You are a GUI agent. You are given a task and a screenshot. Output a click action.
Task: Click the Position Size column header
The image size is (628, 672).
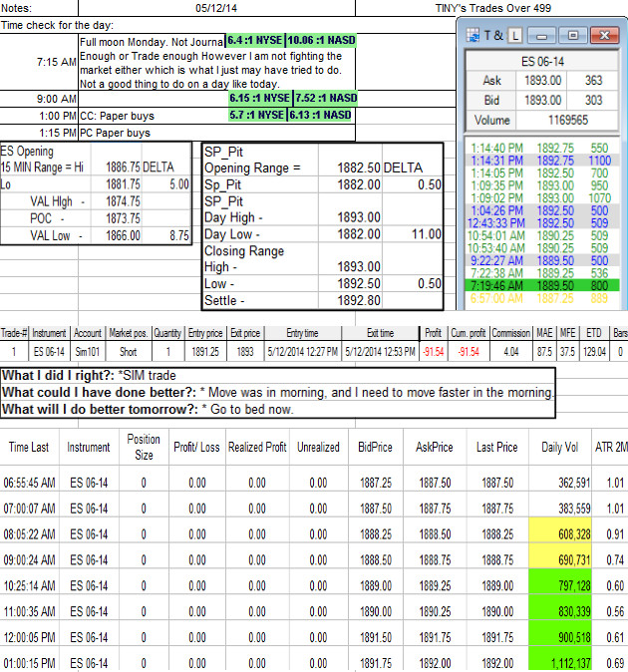[144, 447]
